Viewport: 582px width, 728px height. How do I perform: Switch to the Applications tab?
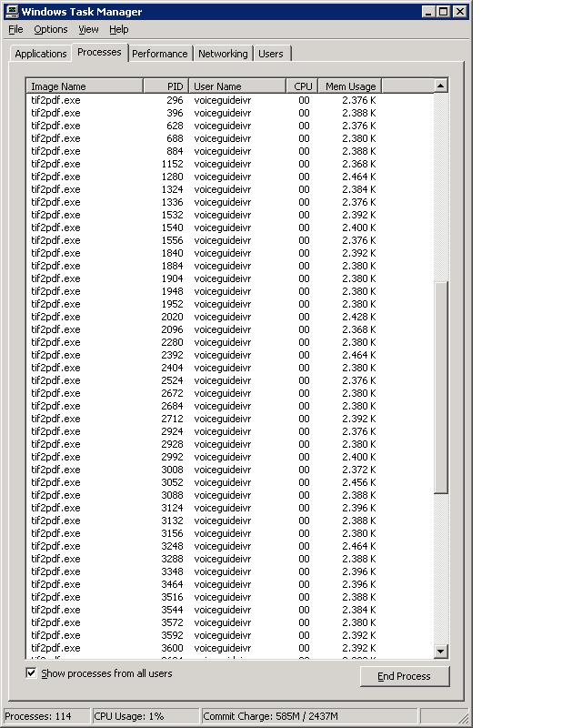(x=41, y=55)
